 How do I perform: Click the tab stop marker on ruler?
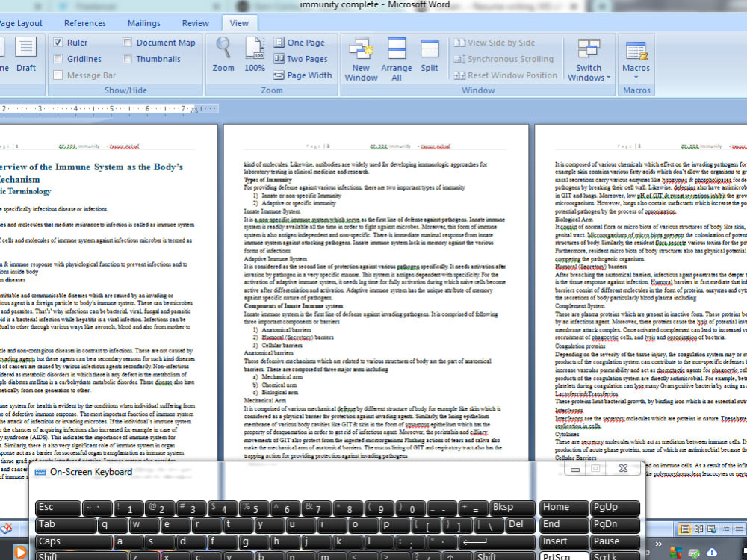click(194, 110)
